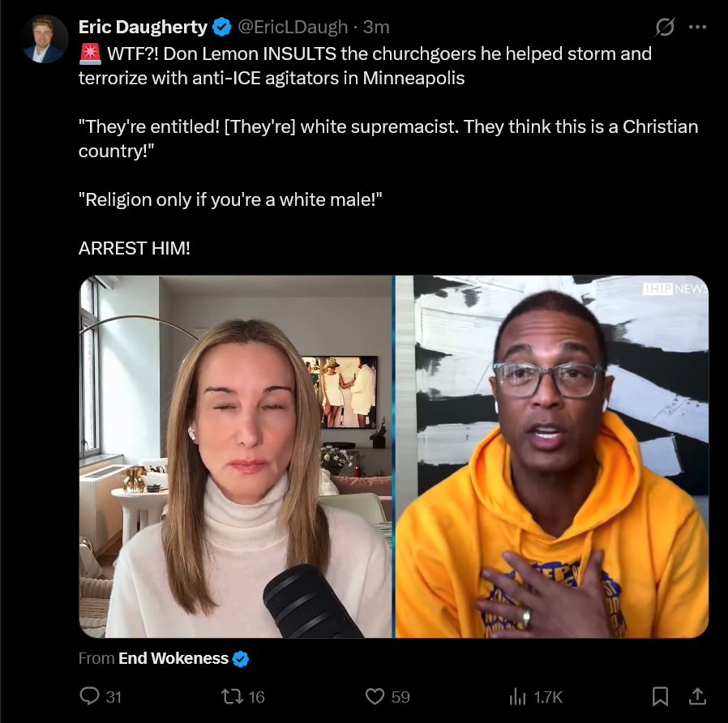Image resolution: width=728 pixels, height=723 pixels.
Task: Click the Eric Daugherty display name
Action: [143, 27]
